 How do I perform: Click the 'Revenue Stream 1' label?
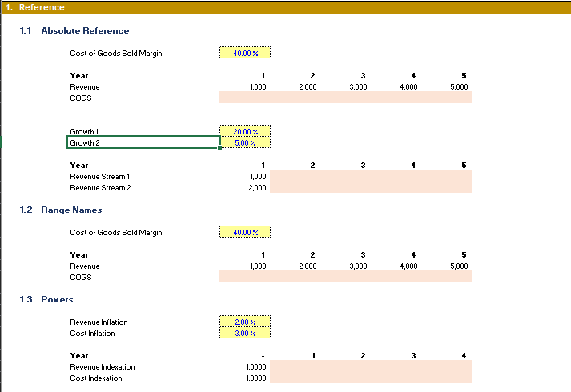(100, 176)
